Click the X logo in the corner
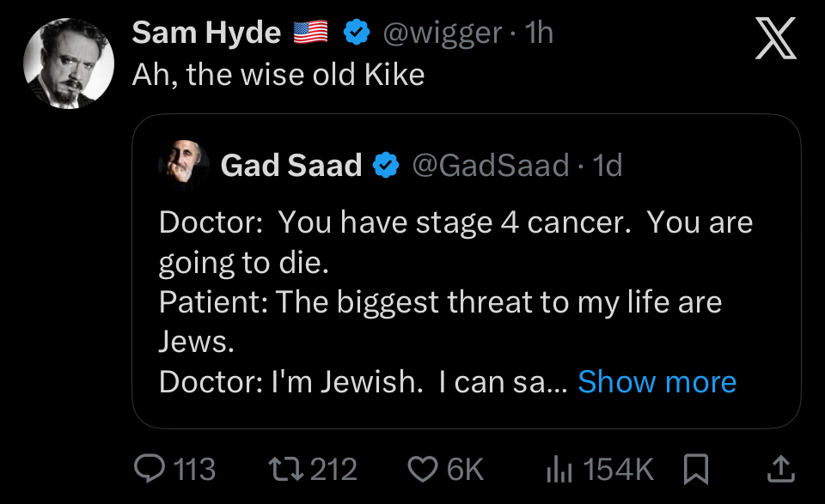Image resolution: width=825 pixels, height=504 pixels. [776, 39]
